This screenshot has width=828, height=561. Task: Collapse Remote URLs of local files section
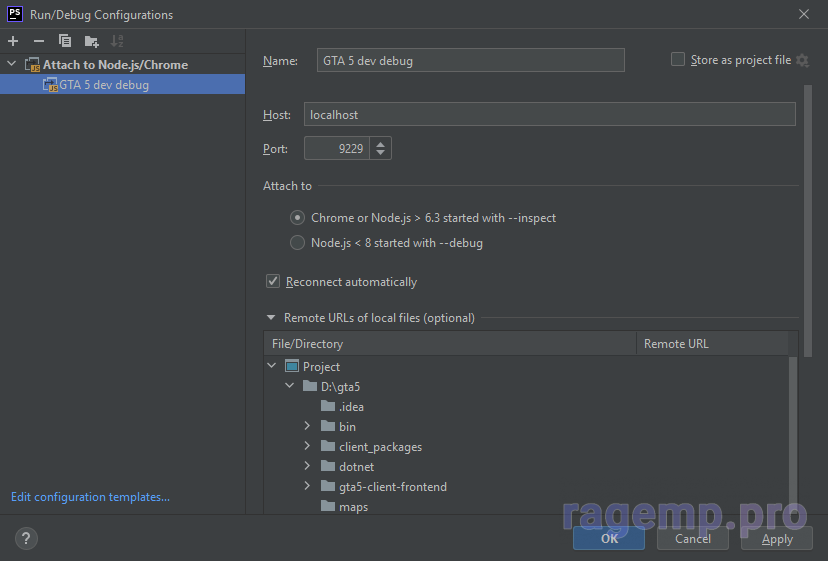tap(271, 317)
